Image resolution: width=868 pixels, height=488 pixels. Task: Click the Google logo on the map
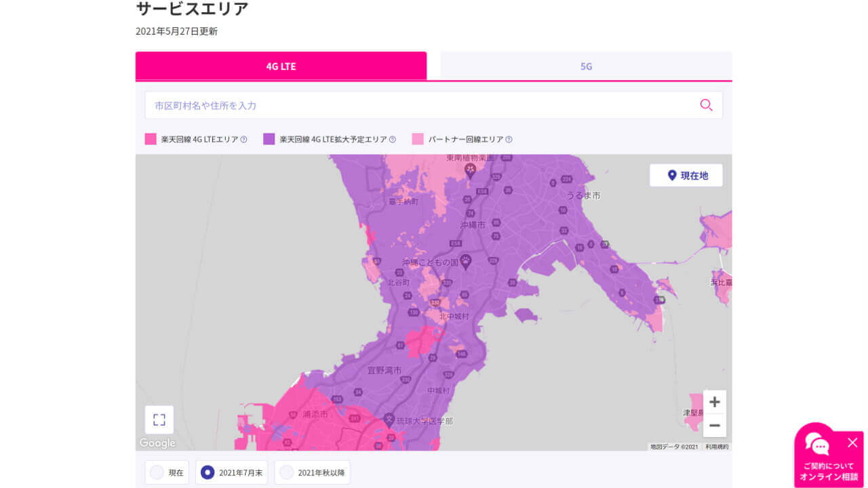pyautogui.click(x=157, y=443)
